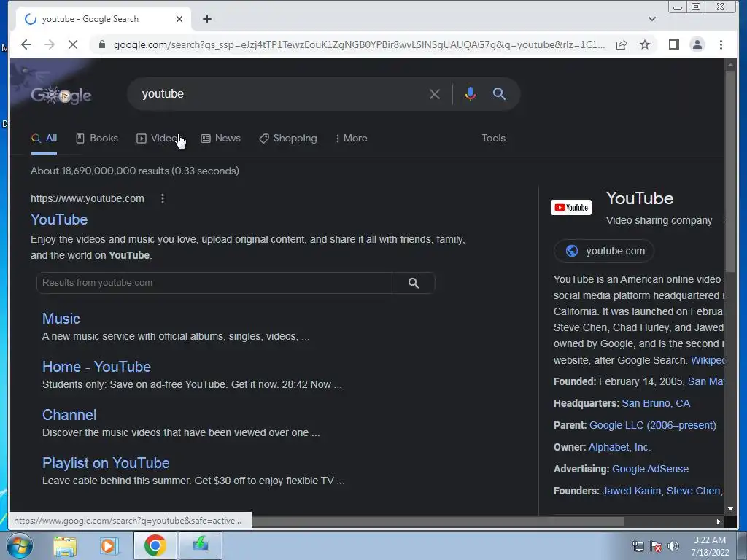Click the taskbar clock and date

(x=710, y=546)
